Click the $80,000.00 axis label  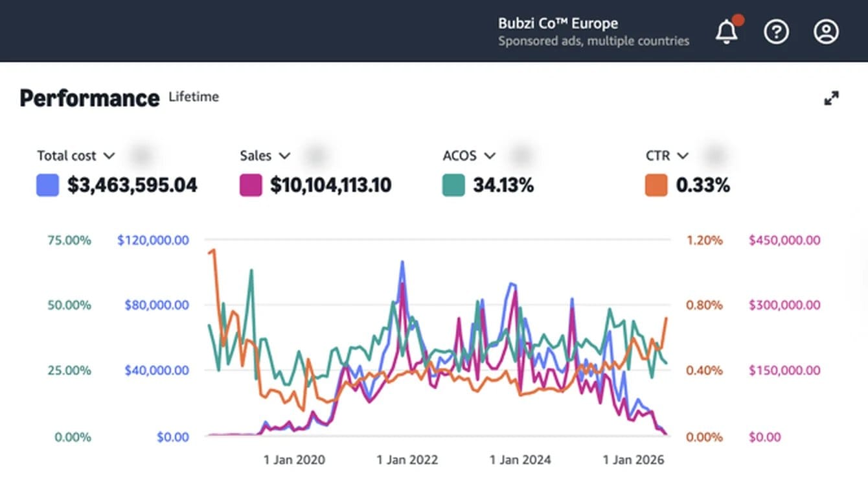(156, 305)
